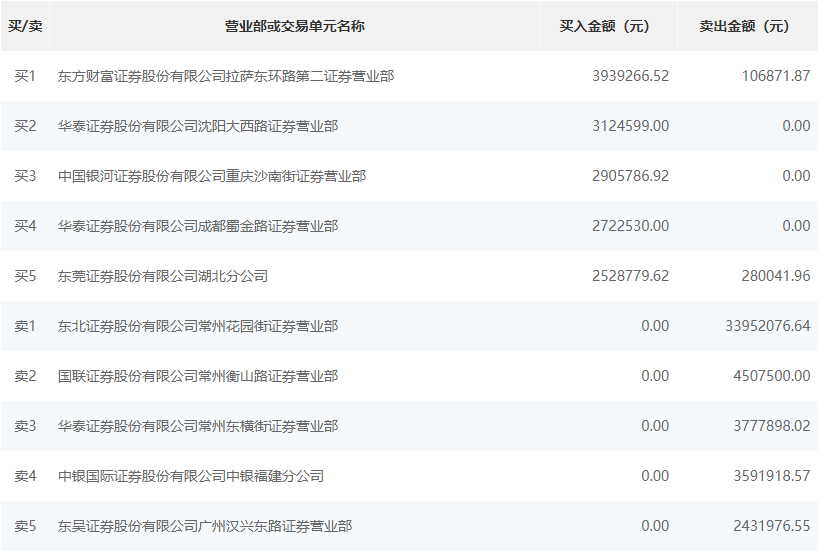Open 东方财富证券拉萨东环路第二证券营业部 link

(x=226, y=76)
